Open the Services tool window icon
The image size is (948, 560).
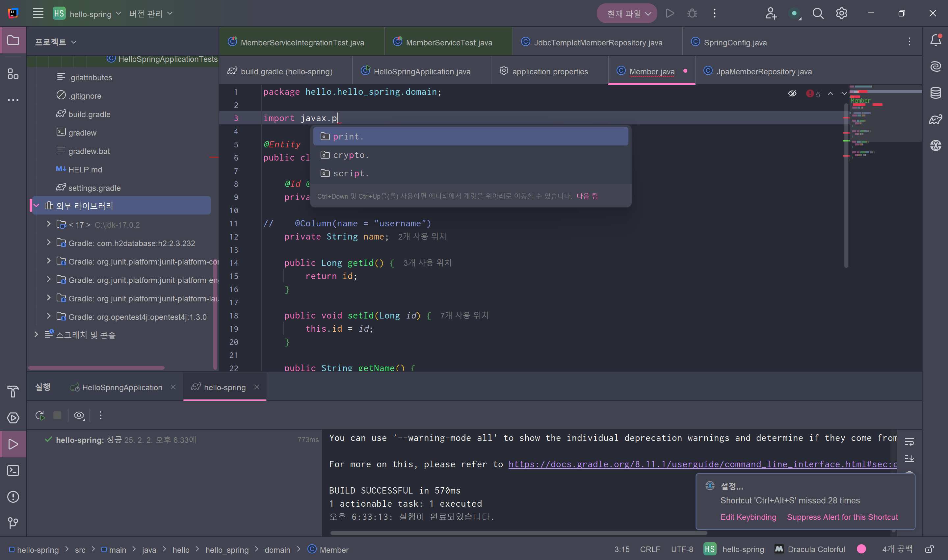pyautogui.click(x=13, y=418)
